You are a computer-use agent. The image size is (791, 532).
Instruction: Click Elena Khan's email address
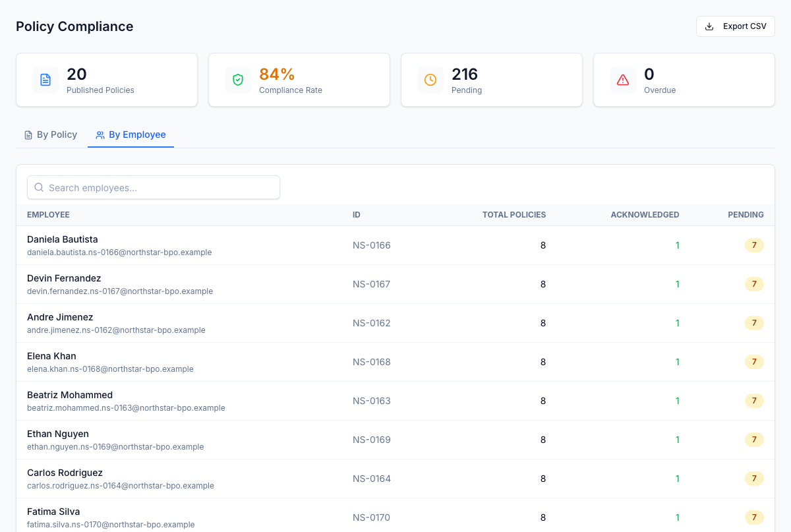click(110, 369)
